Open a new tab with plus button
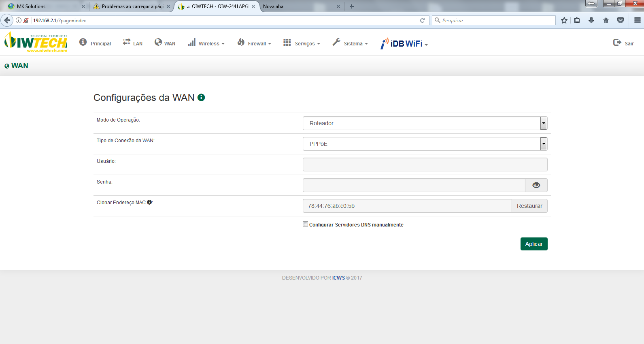644x344 pixels. click(x=352, y=6)
